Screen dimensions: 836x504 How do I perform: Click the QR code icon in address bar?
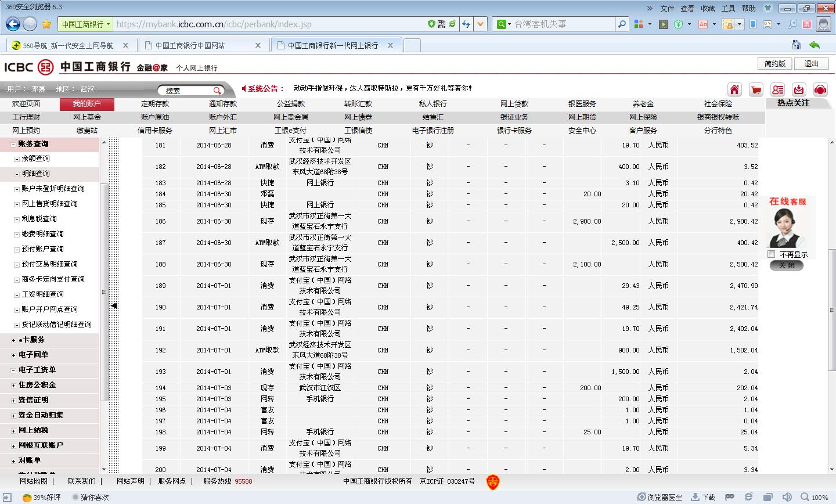[442, 24]
